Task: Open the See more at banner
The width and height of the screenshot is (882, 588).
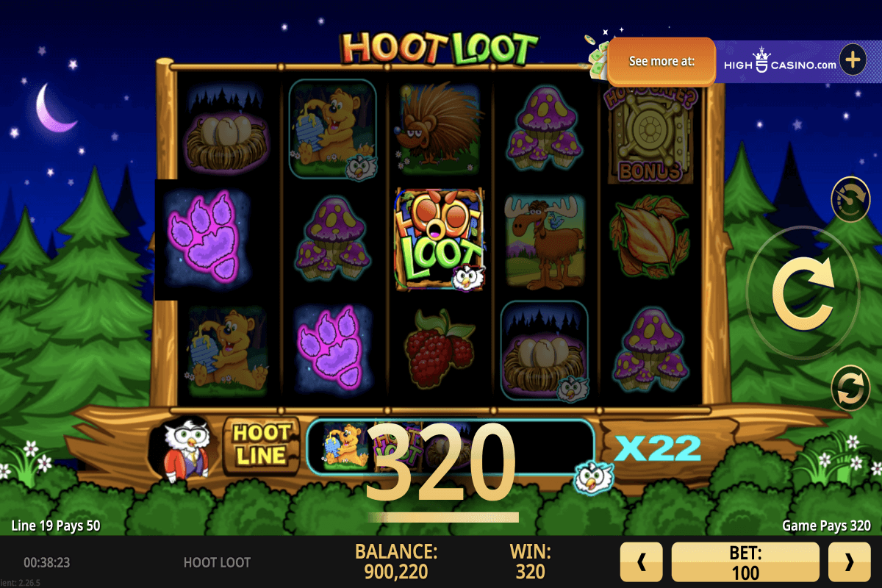Action: 661,62
